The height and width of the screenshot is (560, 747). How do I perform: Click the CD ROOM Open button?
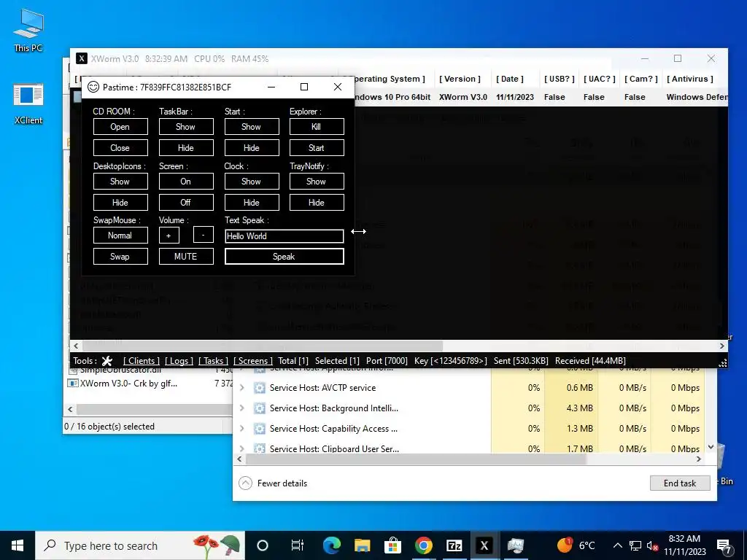[120, 127]
